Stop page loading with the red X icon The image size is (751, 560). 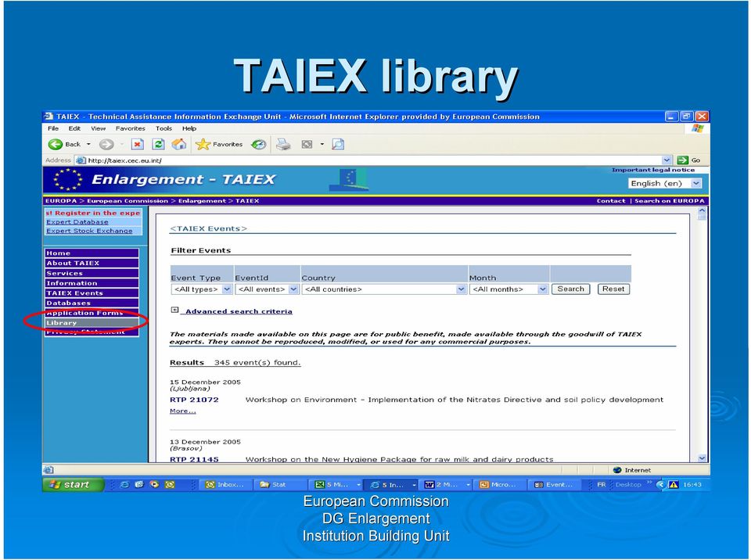pyautogui.click(x=138, y=144)
